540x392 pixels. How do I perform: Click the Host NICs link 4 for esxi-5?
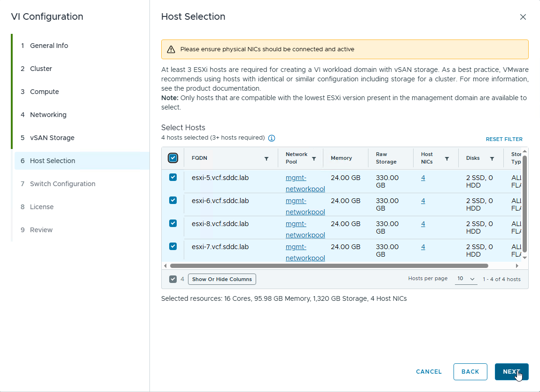point(423,178)
